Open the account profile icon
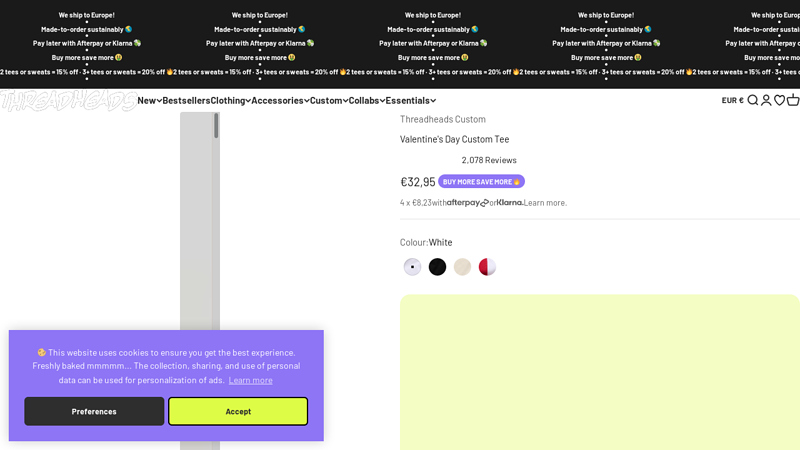Screen dimensions: 800x450 766,100
